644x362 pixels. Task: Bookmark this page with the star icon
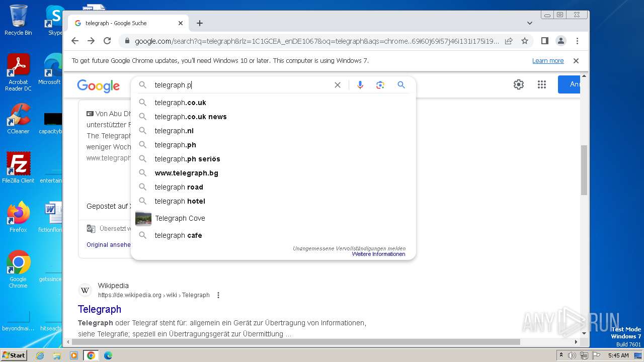point(525,41)
